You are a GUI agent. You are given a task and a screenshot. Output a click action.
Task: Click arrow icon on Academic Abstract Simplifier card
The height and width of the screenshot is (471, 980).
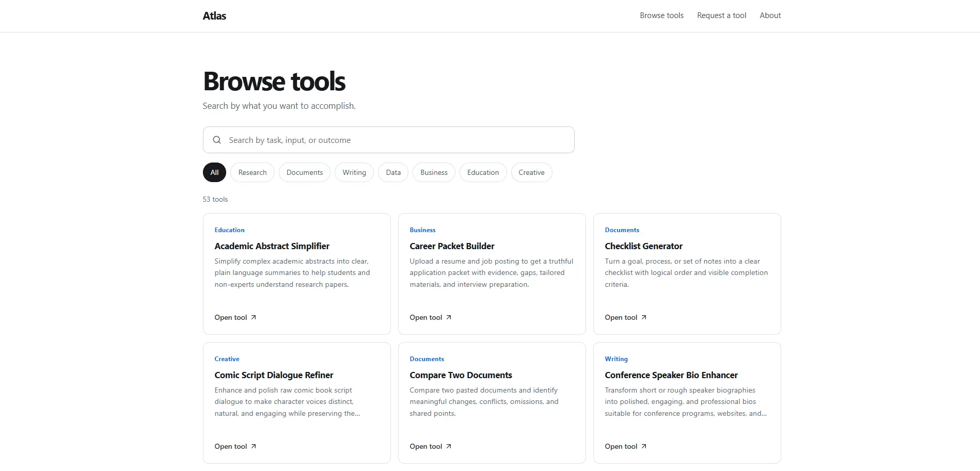[x=254, y=317]
